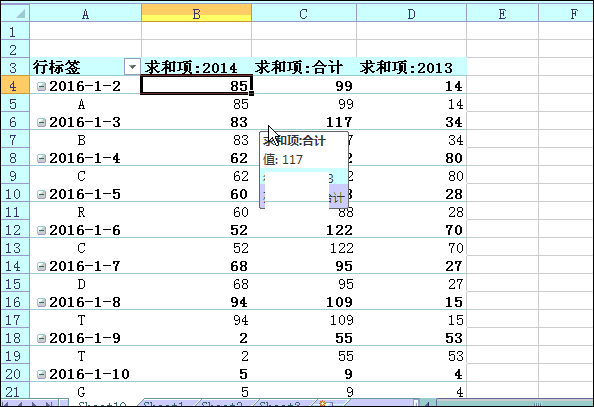Collapse the 2016-1-7 pivot group
The image size is (594, 407).
(x=41, y=267)
